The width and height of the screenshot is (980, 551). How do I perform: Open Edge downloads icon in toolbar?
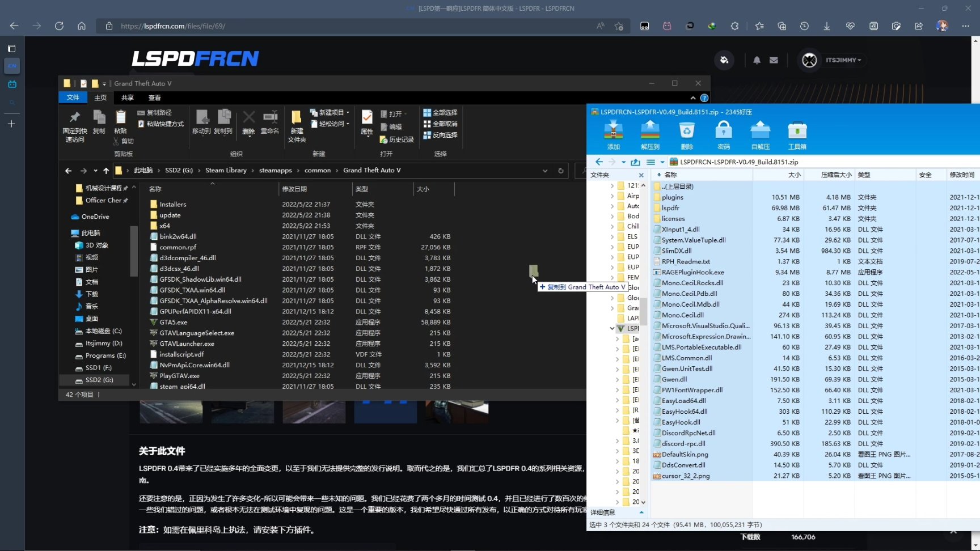[827, 26]
